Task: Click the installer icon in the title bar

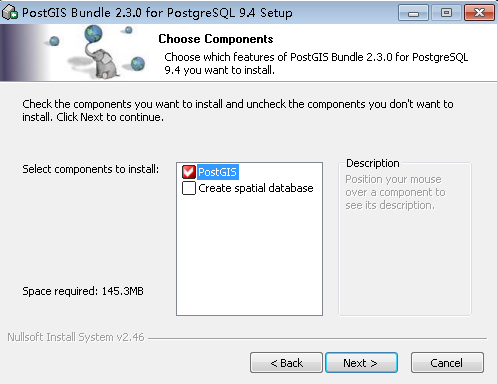Action: 9,13
